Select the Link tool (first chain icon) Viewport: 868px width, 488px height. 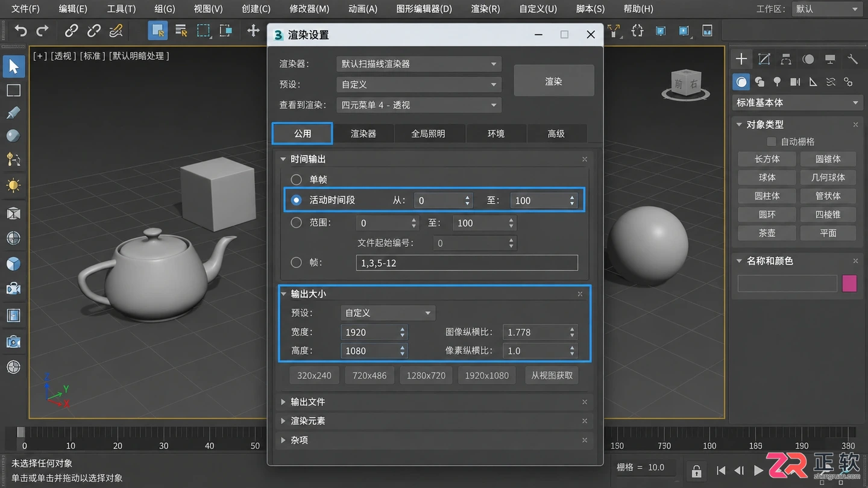point(72,30)
